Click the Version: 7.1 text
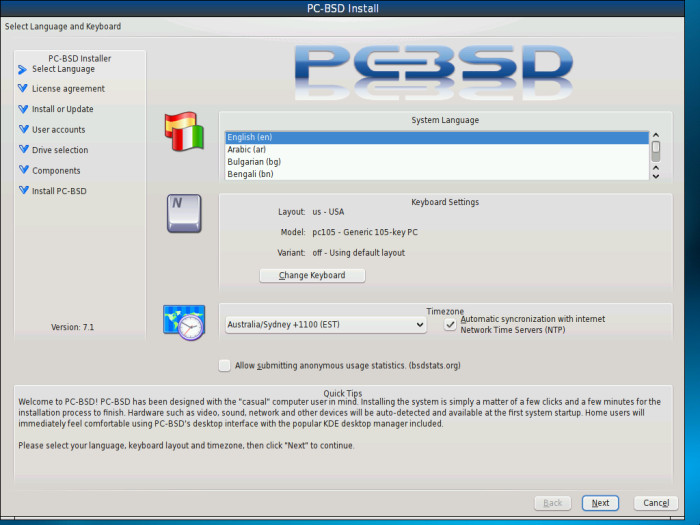Image resolution: width=700 pixels, height=525 pixels. point(72,327)
